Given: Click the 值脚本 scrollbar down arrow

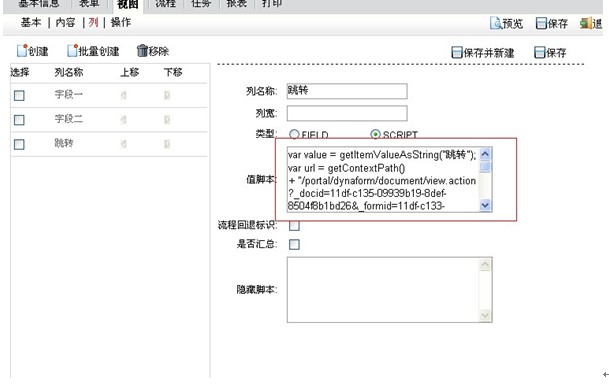Looking at the screenshot, I should click(485, 205).
